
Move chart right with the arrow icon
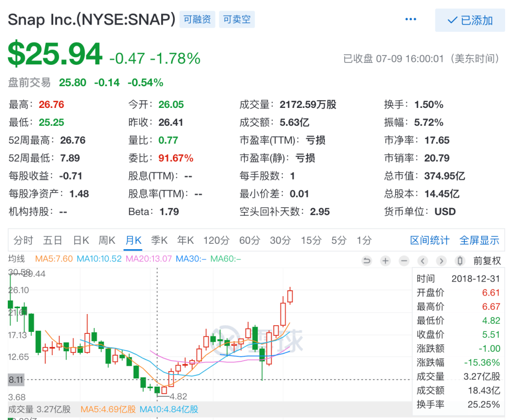click(x=441, y=261)
